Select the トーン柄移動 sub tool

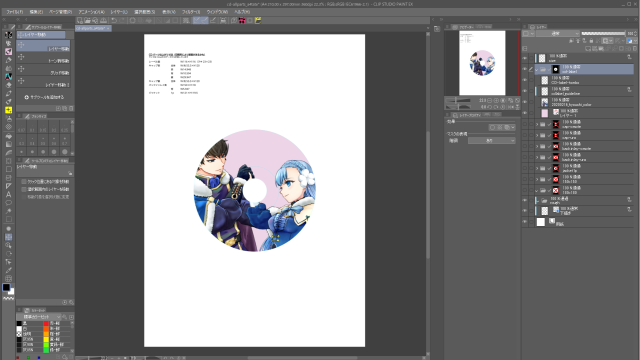pyautogui.click(x=43, y=58)
